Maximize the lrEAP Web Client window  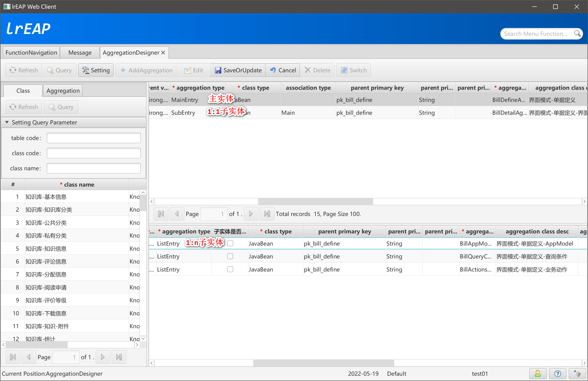click(x=555, y=7)
